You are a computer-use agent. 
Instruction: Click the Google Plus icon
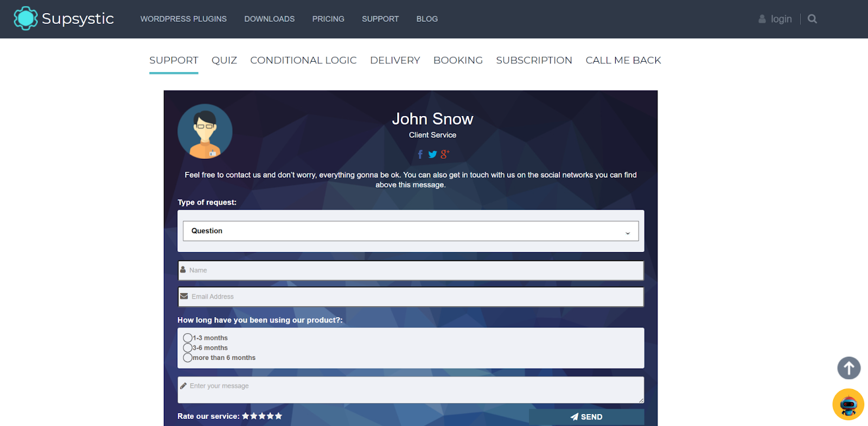coord(445,154)
